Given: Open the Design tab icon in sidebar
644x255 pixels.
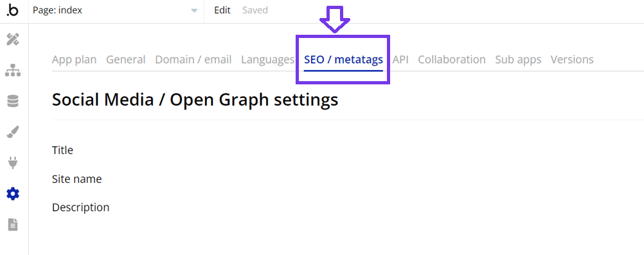Looking at the screenshot, I should click(13, 40).
